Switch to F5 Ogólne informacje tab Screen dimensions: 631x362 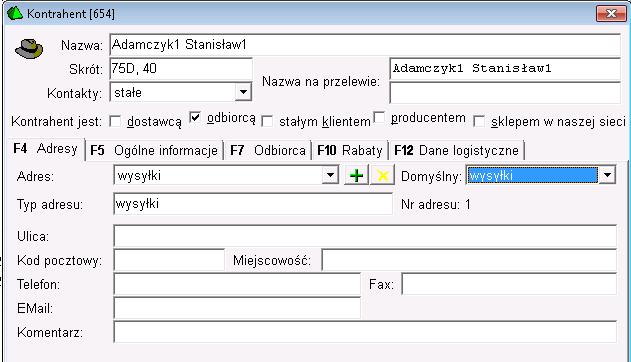[154, 150]
